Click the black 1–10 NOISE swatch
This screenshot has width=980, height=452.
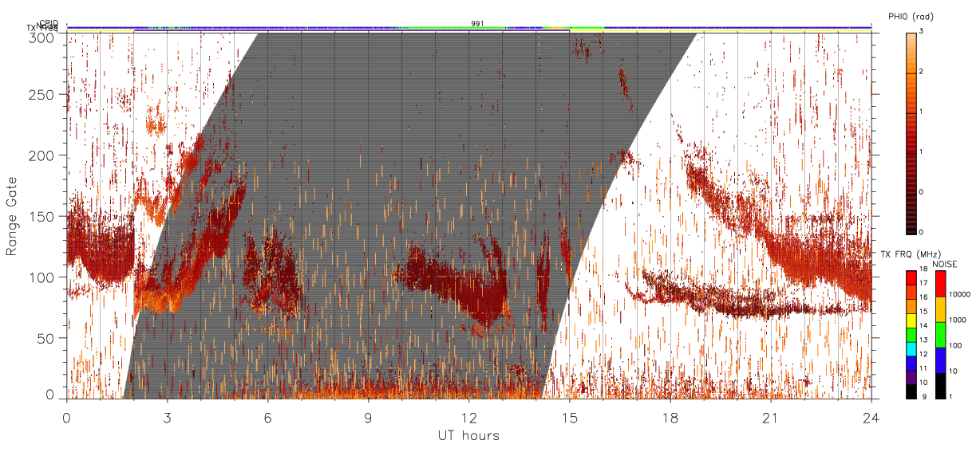pyautogui.click(x=940, y=384)
